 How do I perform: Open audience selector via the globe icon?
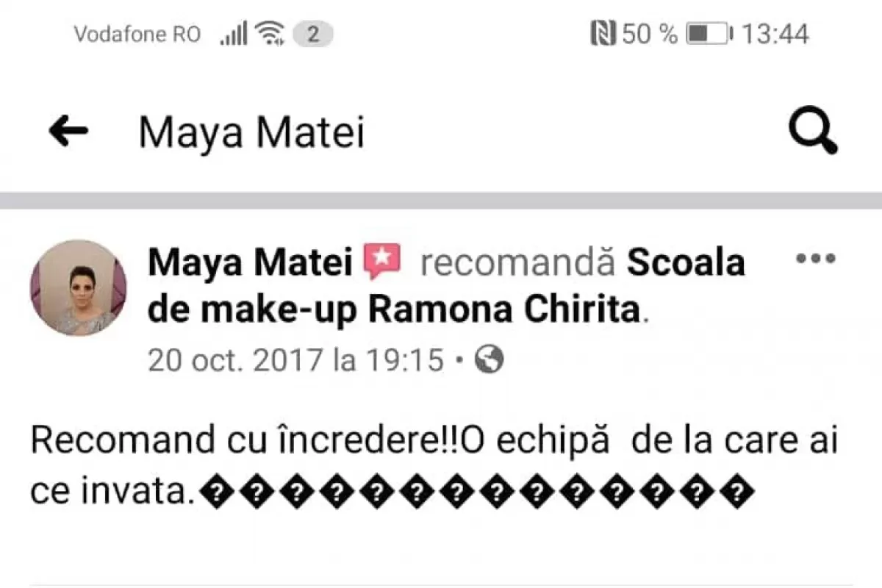[489, 360]
